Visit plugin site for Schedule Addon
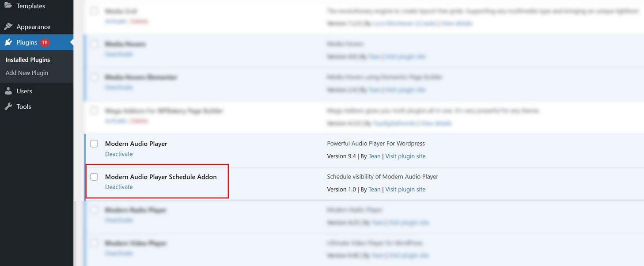 (x=405, y=189)
